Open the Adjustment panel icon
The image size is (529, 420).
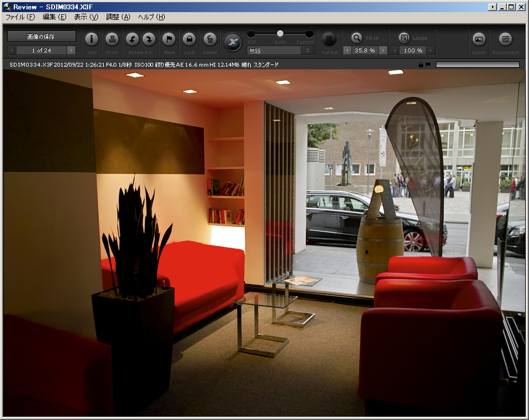click(x=506, y=40)
